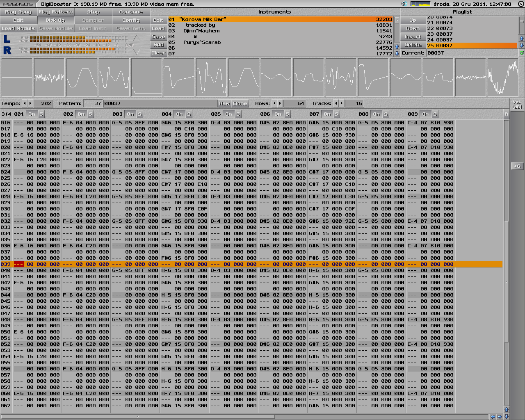The image size is (525, 420).
Task: Open the Edit panel tab
Action: point(18,20)
